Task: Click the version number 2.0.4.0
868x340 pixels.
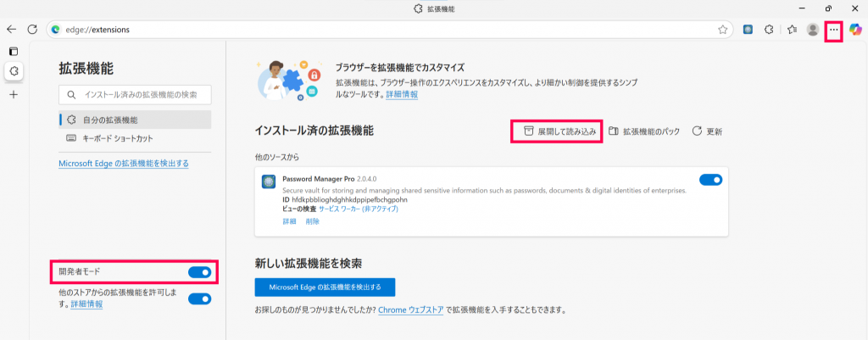Action: coord(367,179)
